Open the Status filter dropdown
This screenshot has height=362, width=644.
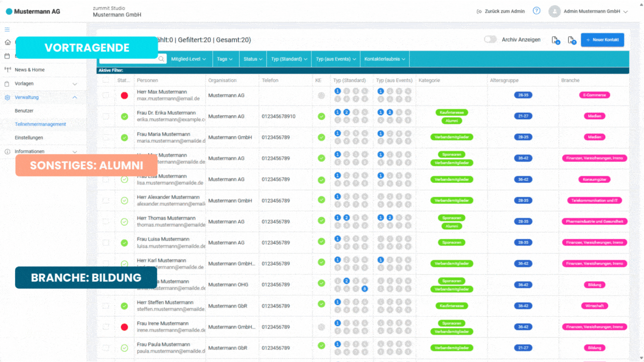[x=253, y=59]
